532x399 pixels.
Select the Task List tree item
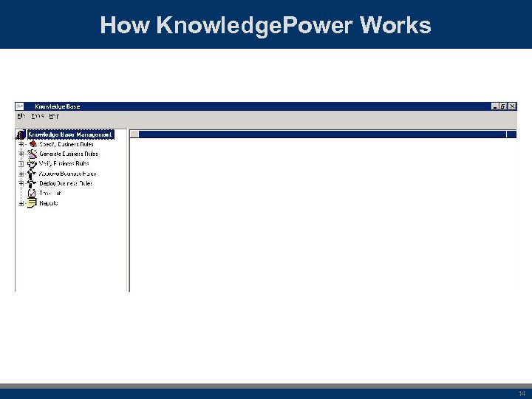tap(50, 194)
